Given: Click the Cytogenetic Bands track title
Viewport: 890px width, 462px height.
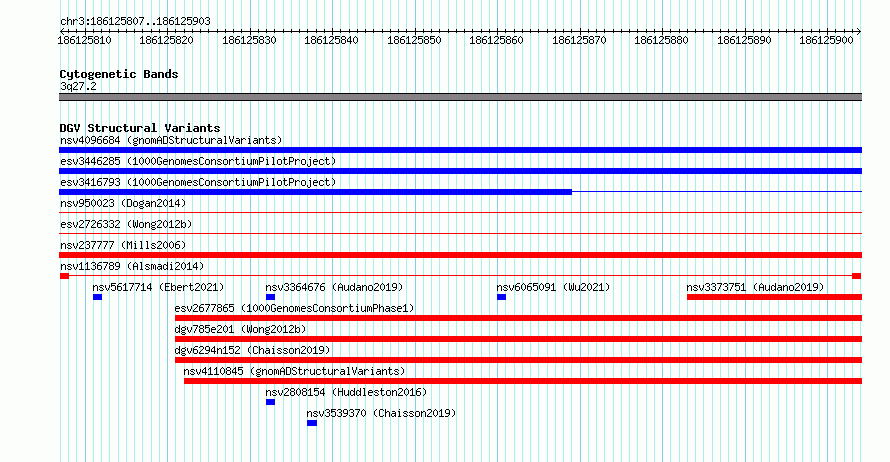Looking at the screenshot, I should [119, 74].
